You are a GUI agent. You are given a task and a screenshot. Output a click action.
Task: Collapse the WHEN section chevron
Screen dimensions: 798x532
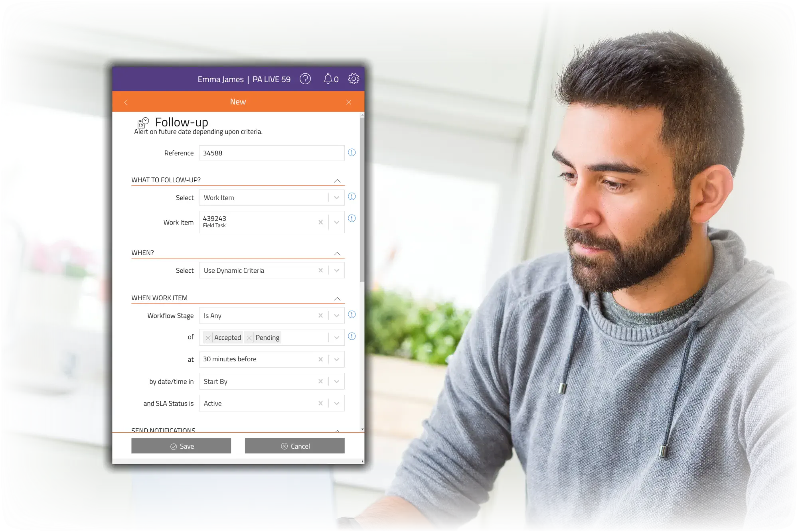click(337, 253)
